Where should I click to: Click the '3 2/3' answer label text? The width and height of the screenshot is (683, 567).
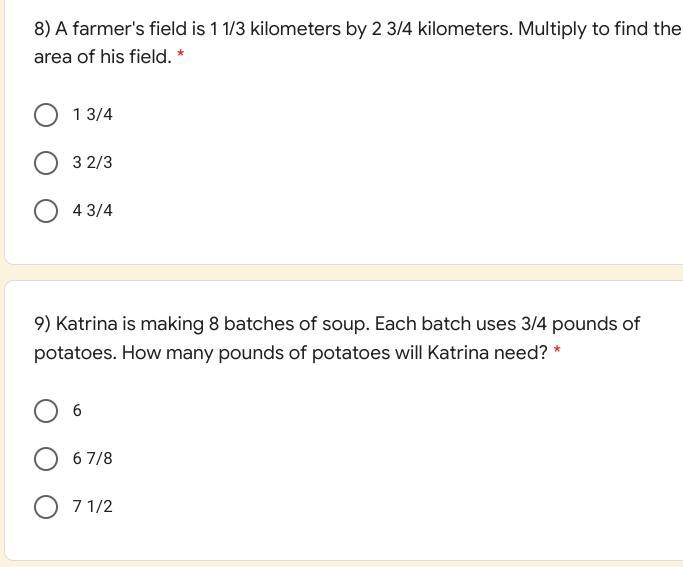point(92,162)
